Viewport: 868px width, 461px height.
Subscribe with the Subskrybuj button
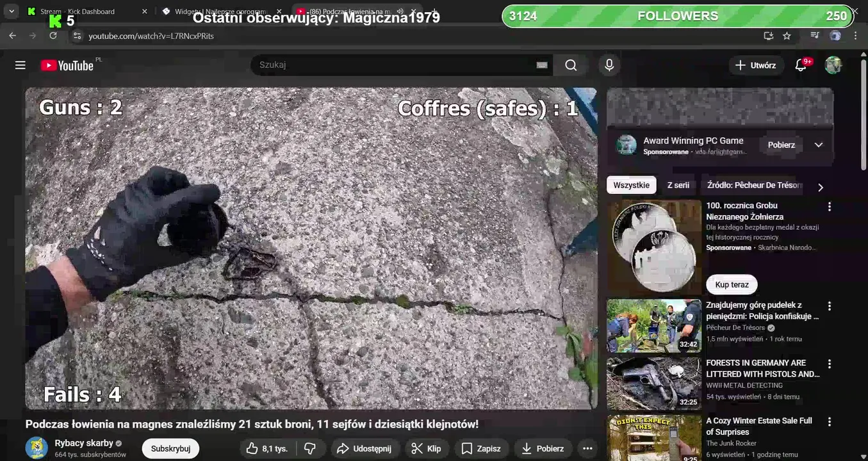[x=170, y=449]
